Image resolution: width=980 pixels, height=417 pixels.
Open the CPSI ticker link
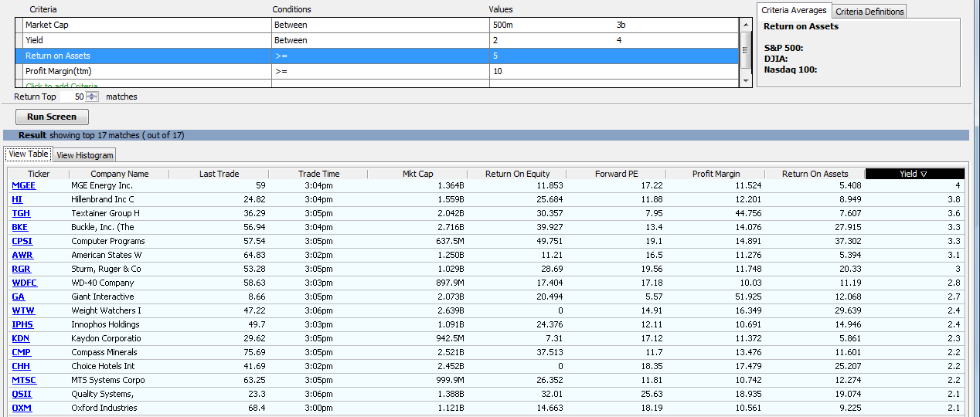pyautogui.click(x=22, y=241)
